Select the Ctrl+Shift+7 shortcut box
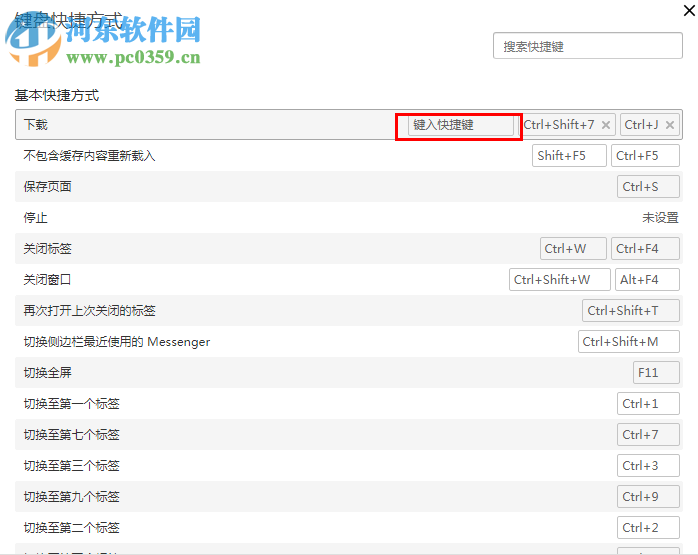The image size is (698, 555). (567, 125)
